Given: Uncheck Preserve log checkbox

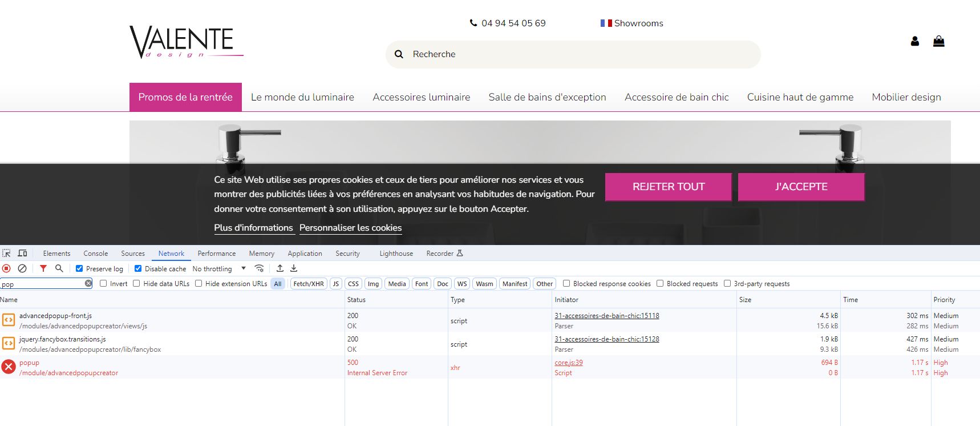Looking at the screenshot, I should pos(79,268).
